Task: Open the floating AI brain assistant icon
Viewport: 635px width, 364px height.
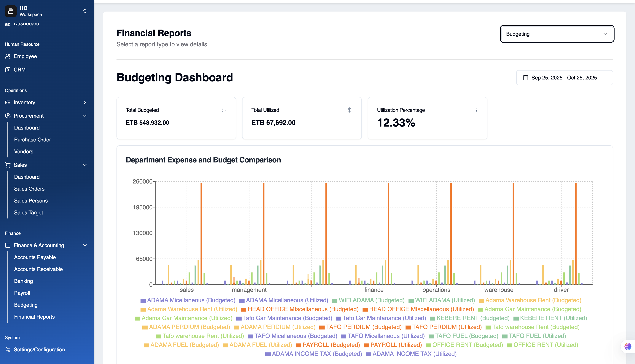Action: [x=628, y=347]
